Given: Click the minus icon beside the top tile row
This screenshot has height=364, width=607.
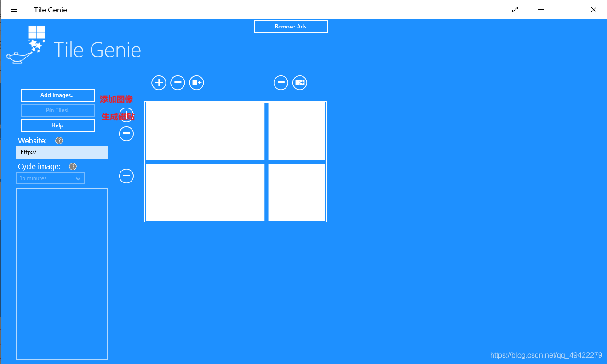Looking at the screenshot, I should click(x=126, y=134).
